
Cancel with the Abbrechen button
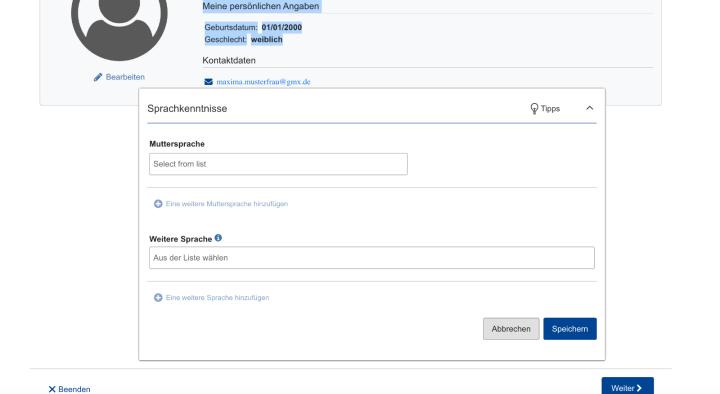pyautogui.click(x=511, y=329)
